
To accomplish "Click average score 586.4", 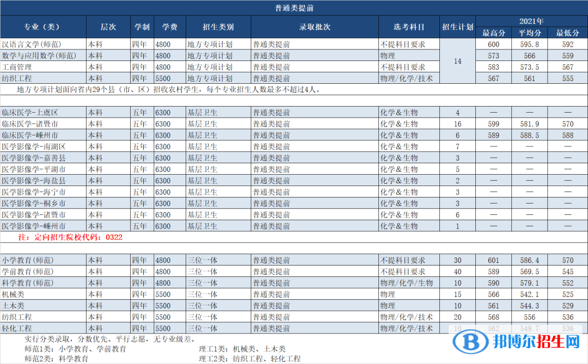I will [530, 260].
